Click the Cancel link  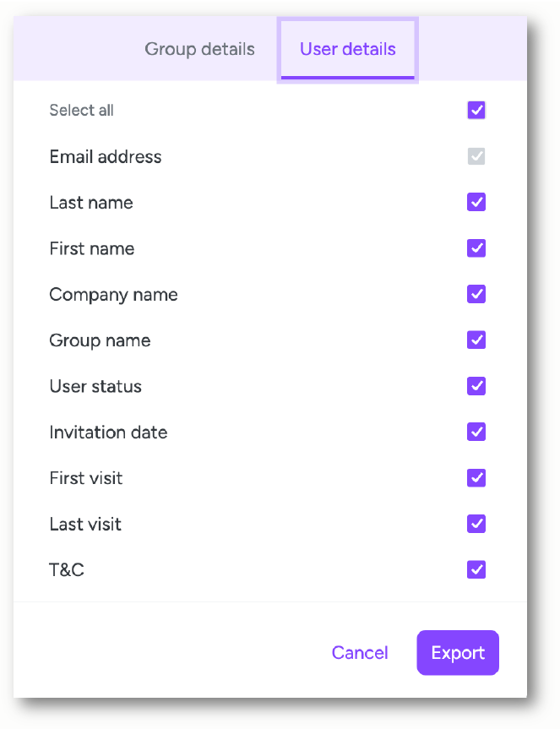(x=360, y=653)
